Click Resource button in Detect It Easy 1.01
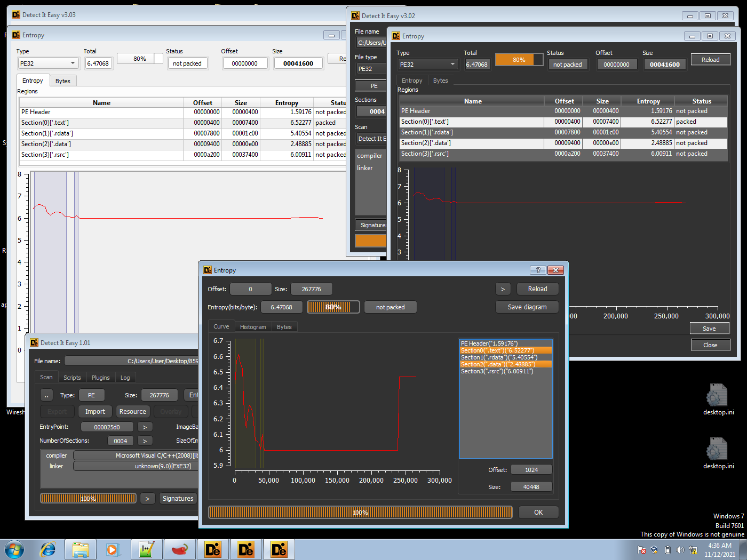Viewport: 747px width, 560px height. 133,411
